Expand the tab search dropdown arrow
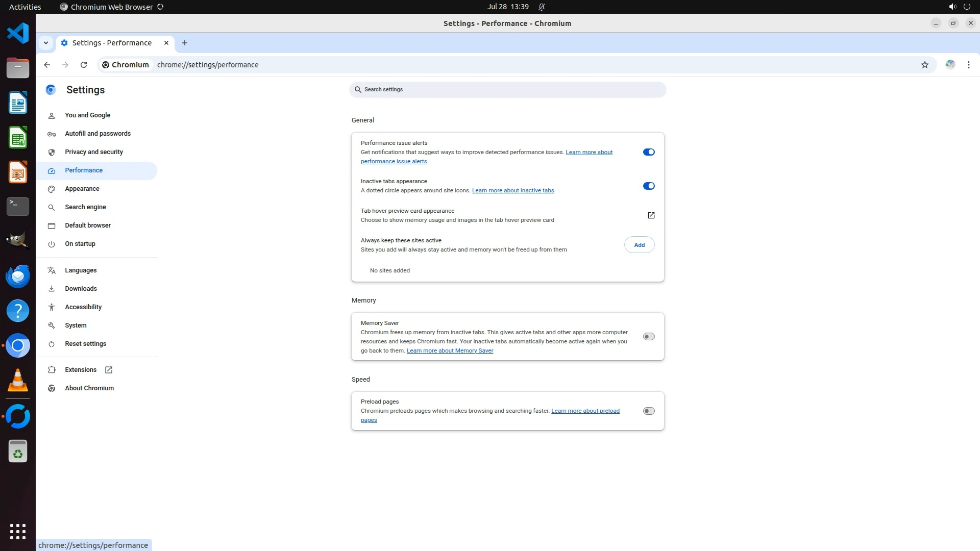Image resolution: width=980 pixels, height=551 pixels. (46, 43)
